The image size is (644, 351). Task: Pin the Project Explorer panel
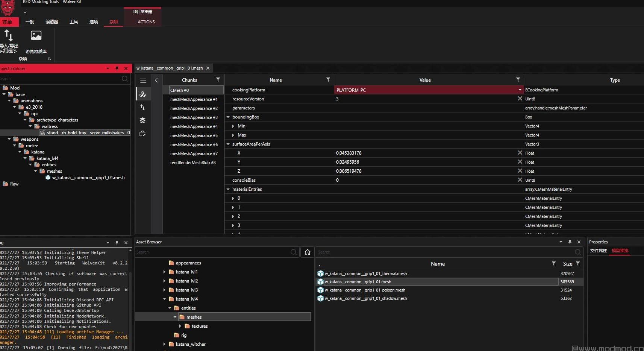117,68
